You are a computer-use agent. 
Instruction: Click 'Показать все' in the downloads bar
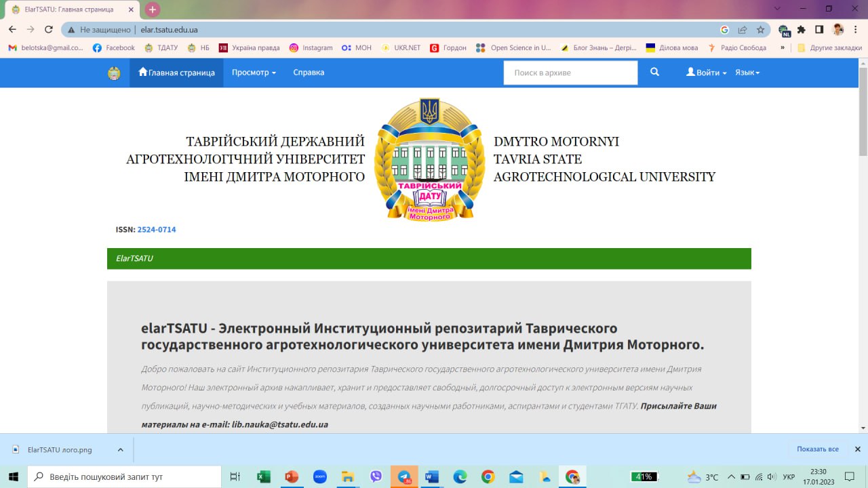(x=818, y=449)
